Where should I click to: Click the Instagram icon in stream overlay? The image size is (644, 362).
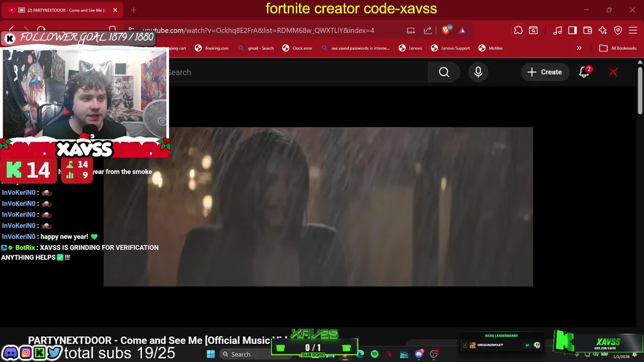pyautogui.click(x=25, y=353)
